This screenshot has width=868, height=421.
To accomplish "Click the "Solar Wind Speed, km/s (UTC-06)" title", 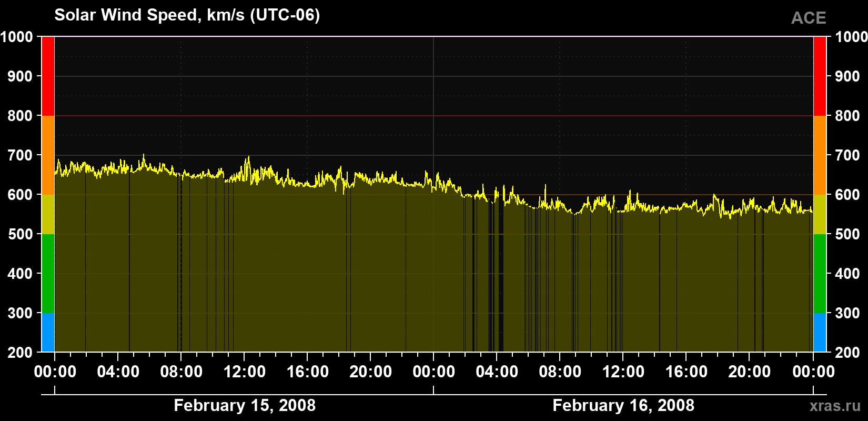I will coord(187,15).
